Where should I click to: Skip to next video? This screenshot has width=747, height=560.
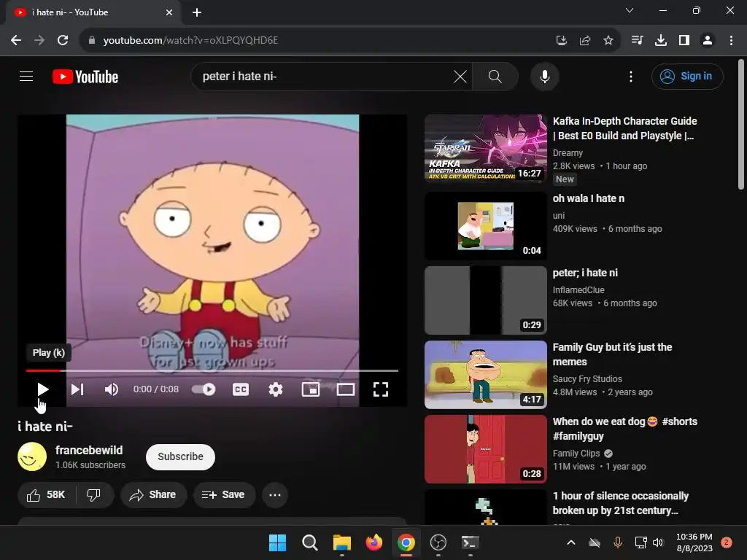tap(77, 389)
